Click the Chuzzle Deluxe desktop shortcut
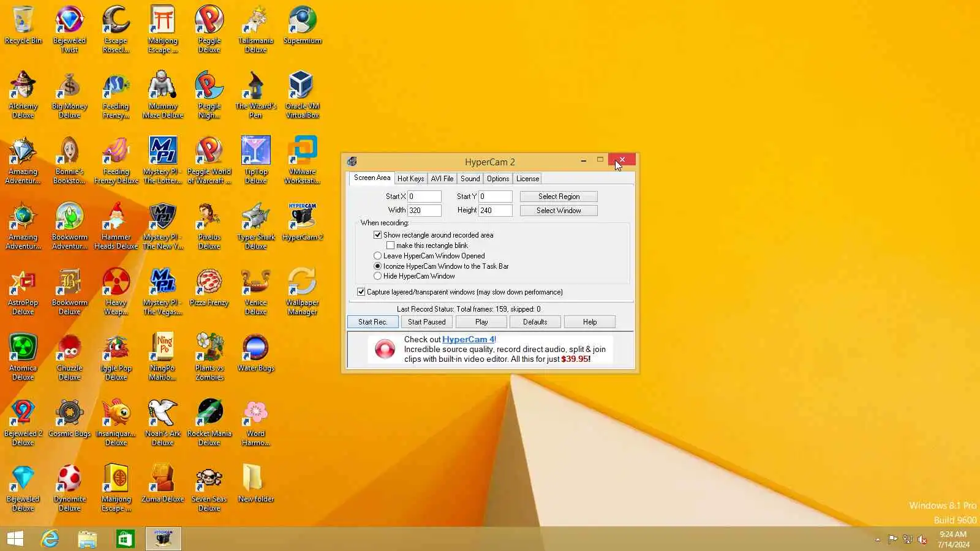Image resolution: width=980 pixels, height=551 pixels. [70, 357]
